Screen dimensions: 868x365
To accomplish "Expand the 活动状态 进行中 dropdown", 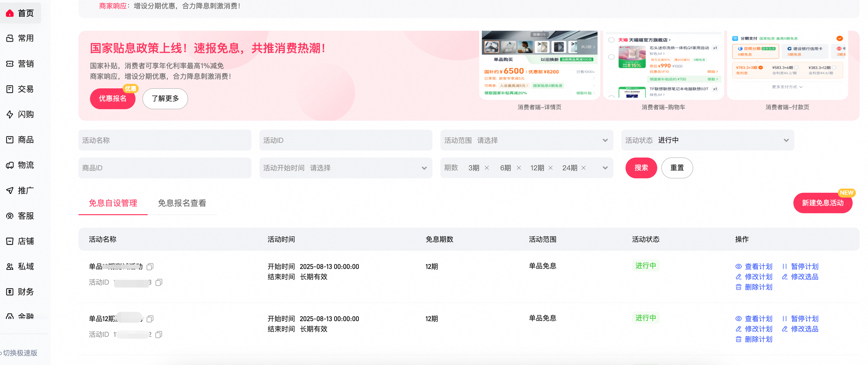I will click(708, 140).
